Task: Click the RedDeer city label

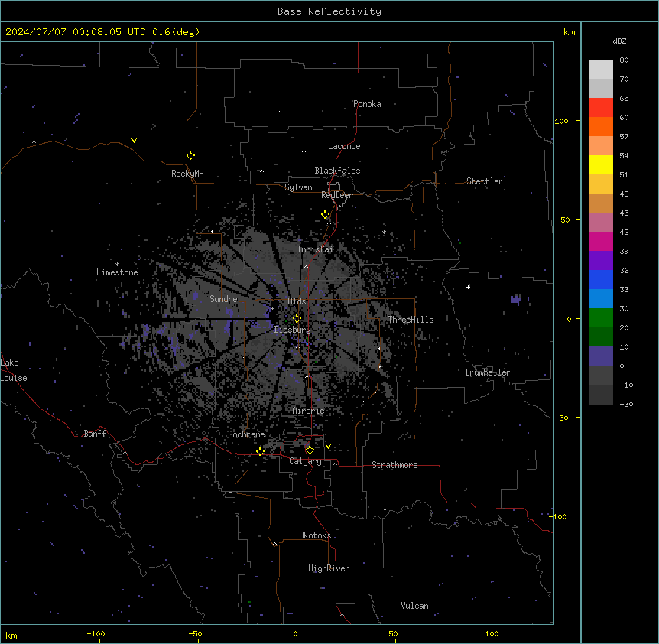Action: (x=336, y=195)
